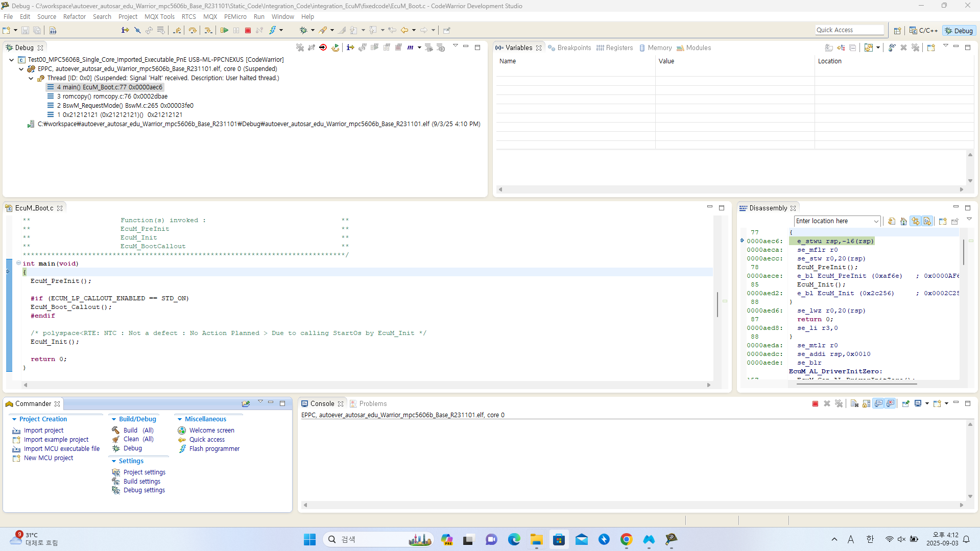Open the MQX Tools menu
The image size is (980, 551).
[159, 17]
